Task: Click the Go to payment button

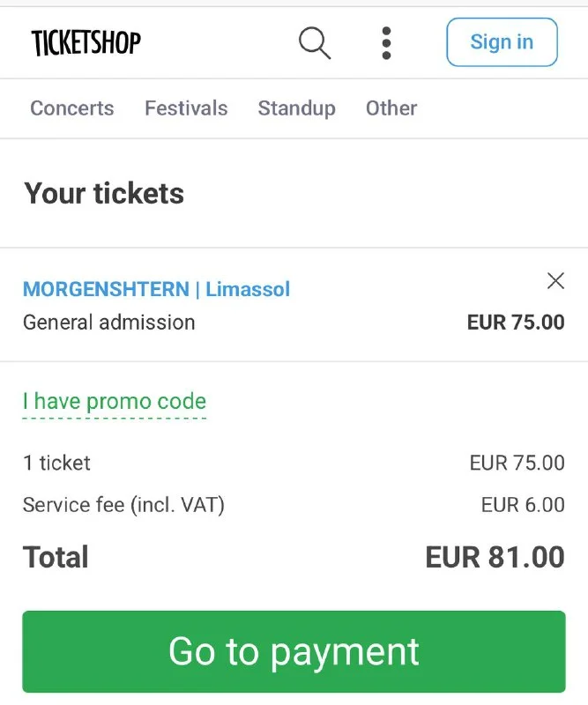Action: coord(294,652)
